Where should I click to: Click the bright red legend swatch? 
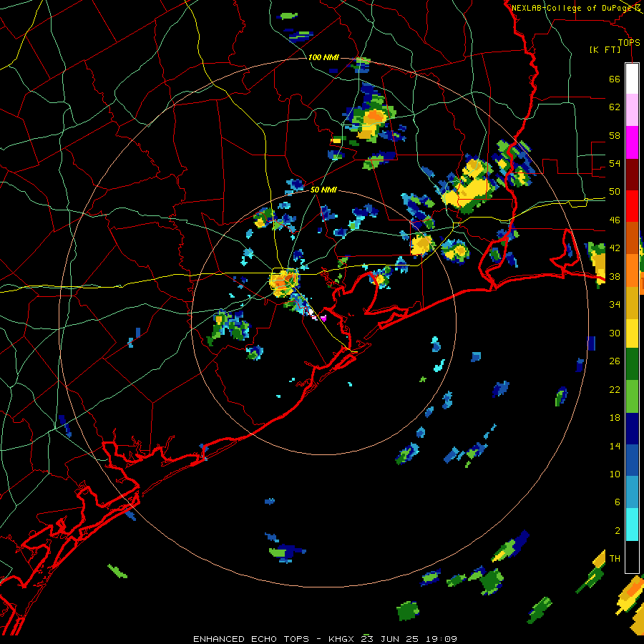632,206
